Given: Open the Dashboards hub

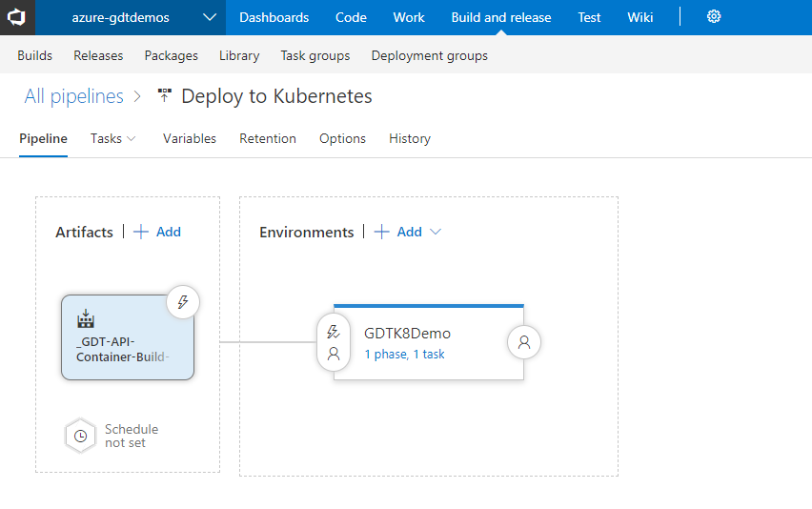Looking at the screenshot, I should (274, 17).
